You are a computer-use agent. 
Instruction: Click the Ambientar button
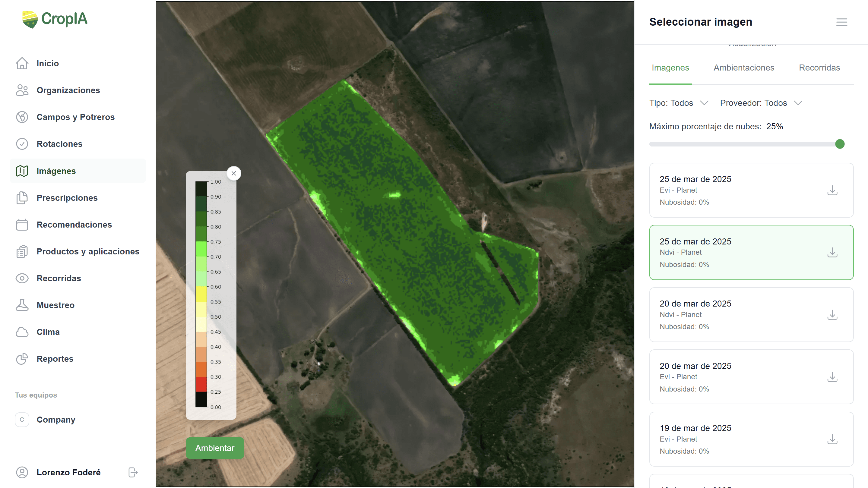(x=215, y=448)
